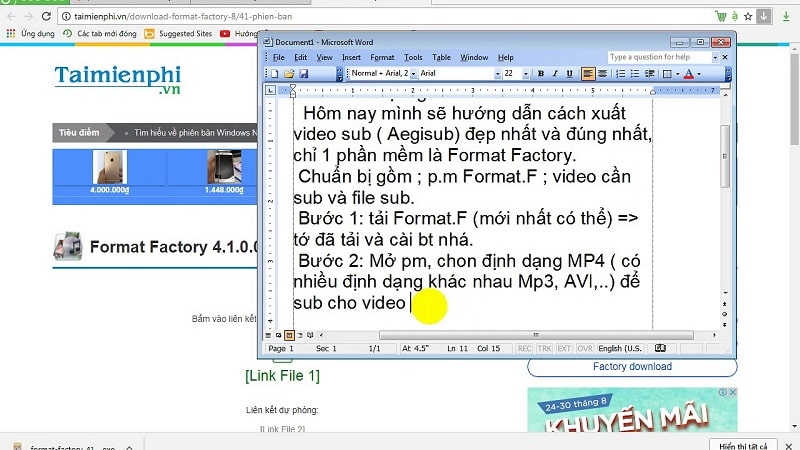
Task: Open the Suggested Sites bookmark
Action: coord(178,34)
